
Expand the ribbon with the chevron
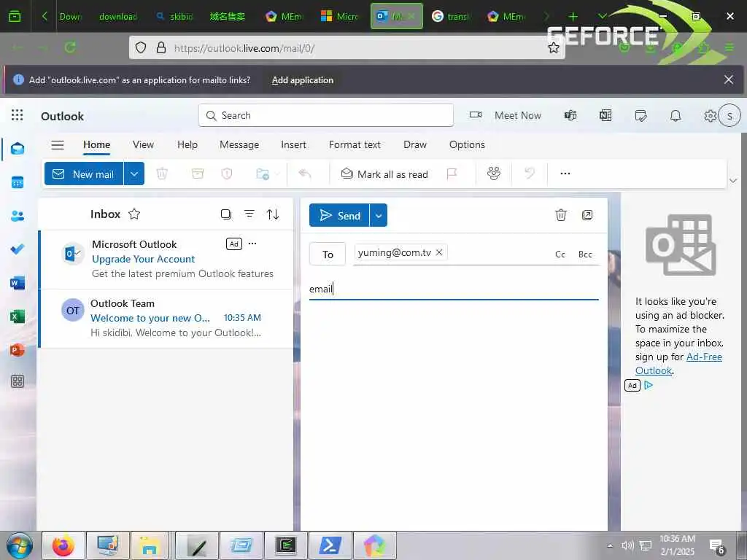pyautogui.click(x=733, y=181)
